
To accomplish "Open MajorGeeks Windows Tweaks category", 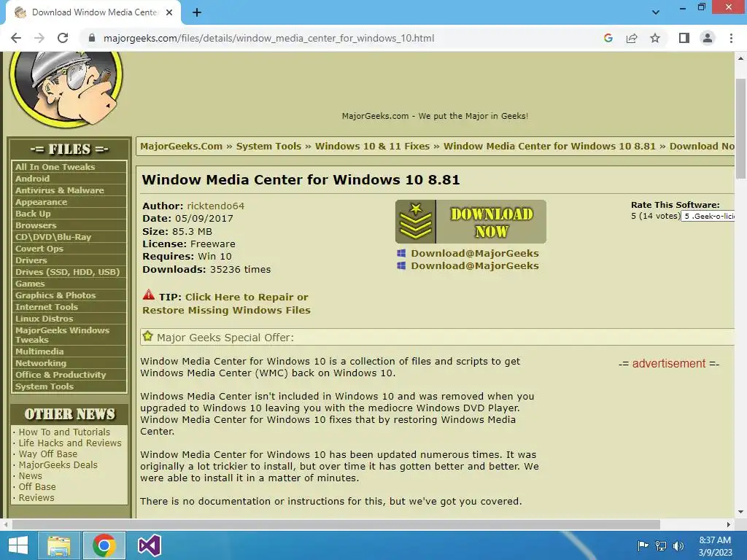I will pos(63,335).
